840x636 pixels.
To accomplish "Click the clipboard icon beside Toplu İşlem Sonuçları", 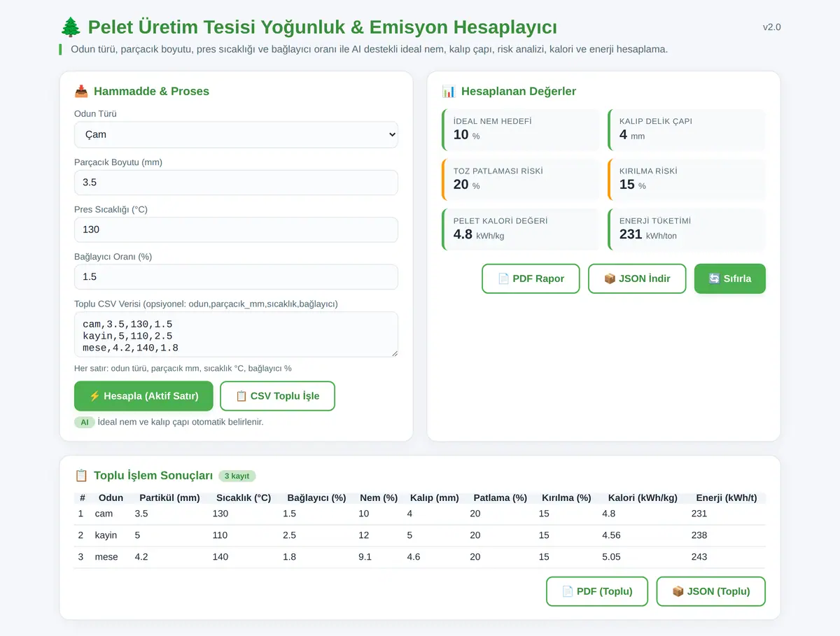I will (81, 476).
